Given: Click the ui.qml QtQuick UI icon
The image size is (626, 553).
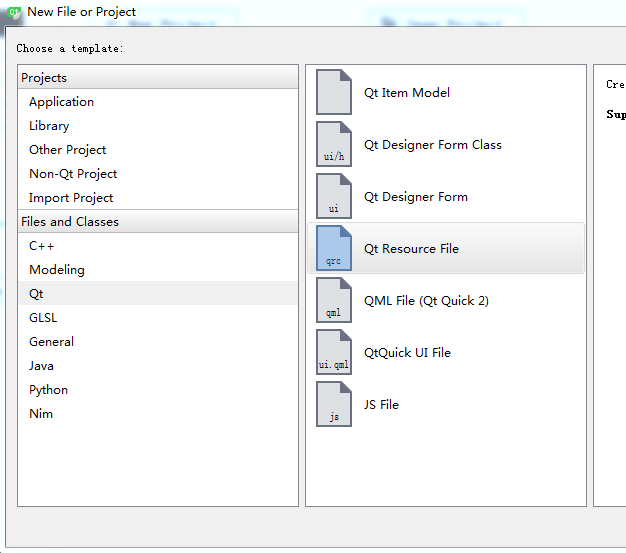Looking at the screenshot, I should [x=334, y=352].
